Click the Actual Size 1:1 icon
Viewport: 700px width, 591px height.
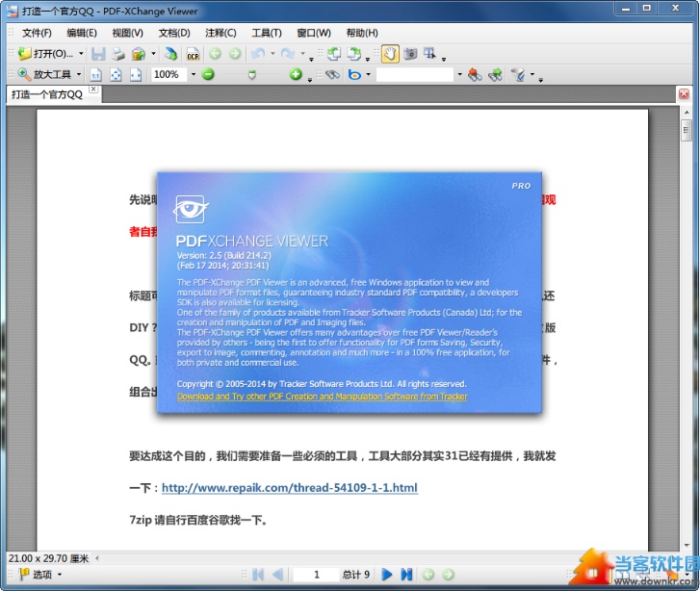(x=95, y=74)
